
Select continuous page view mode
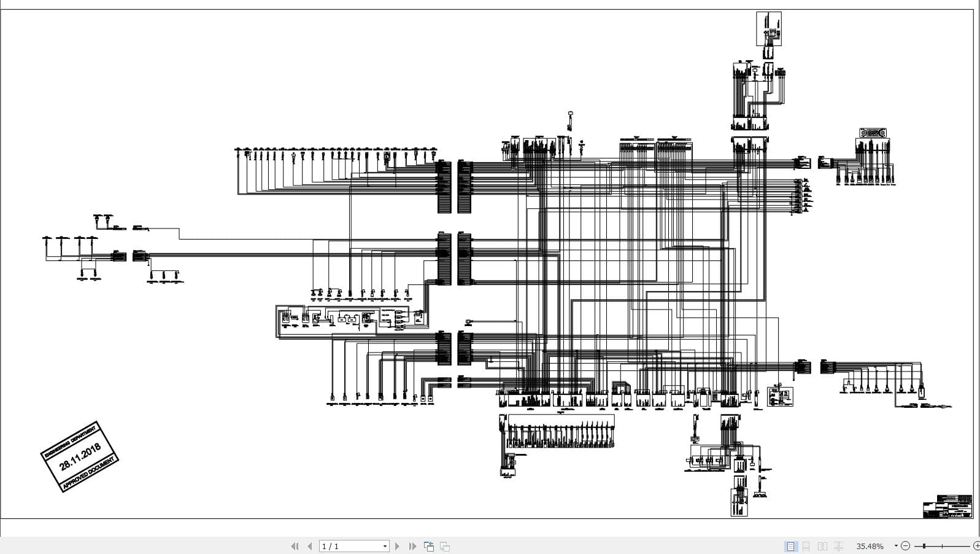point(806,546)
